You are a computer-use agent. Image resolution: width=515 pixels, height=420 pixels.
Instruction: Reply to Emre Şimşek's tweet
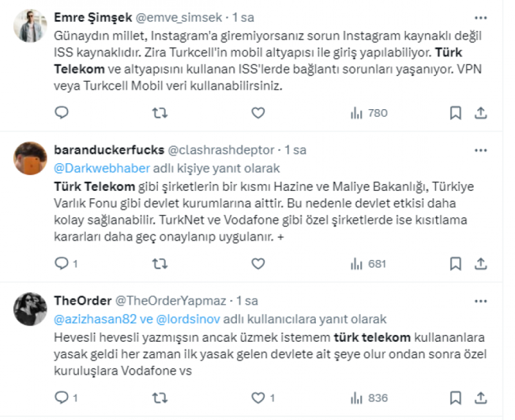pyautogui.click(x=61, y=113)
